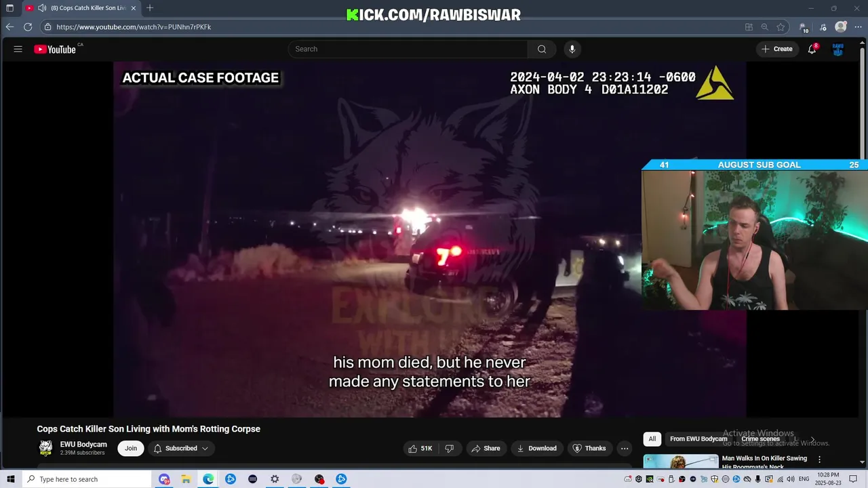Open the Man Walks In On Killer video

(x=764, y=462)
